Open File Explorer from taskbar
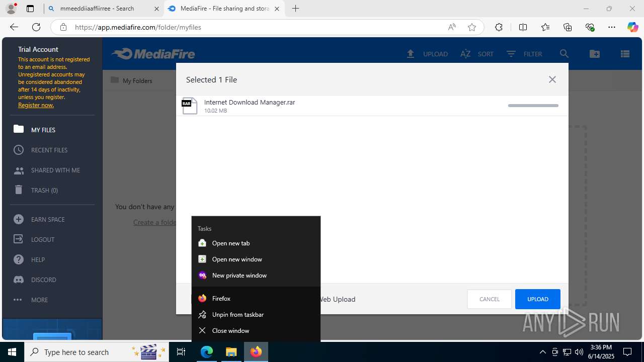Screen dimensions: 644x362 pyautogui.click(x=231, y=352)
